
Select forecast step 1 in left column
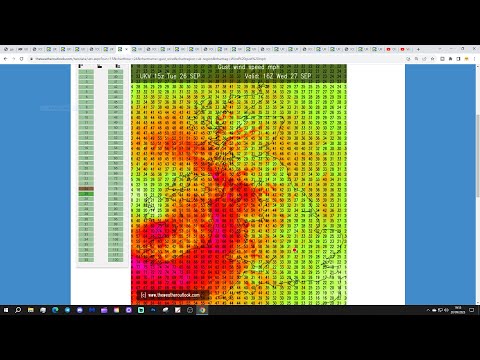(86, 71)
